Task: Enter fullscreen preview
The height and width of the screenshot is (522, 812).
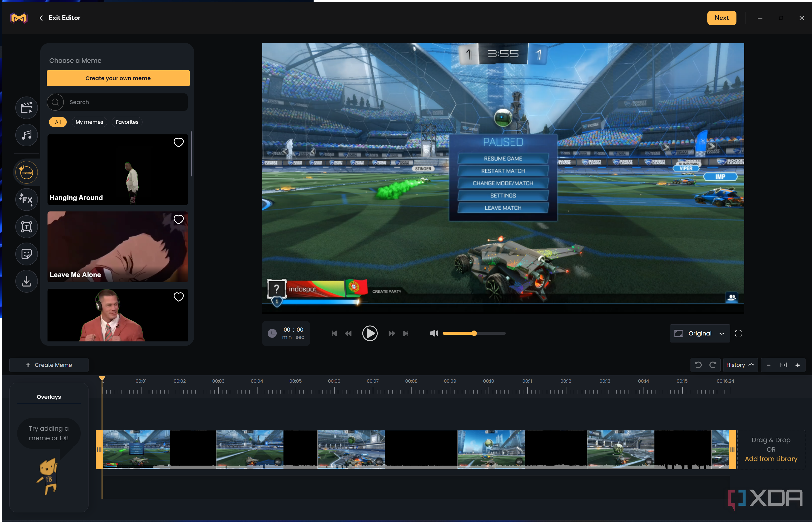Action: [x=738, y=334]
